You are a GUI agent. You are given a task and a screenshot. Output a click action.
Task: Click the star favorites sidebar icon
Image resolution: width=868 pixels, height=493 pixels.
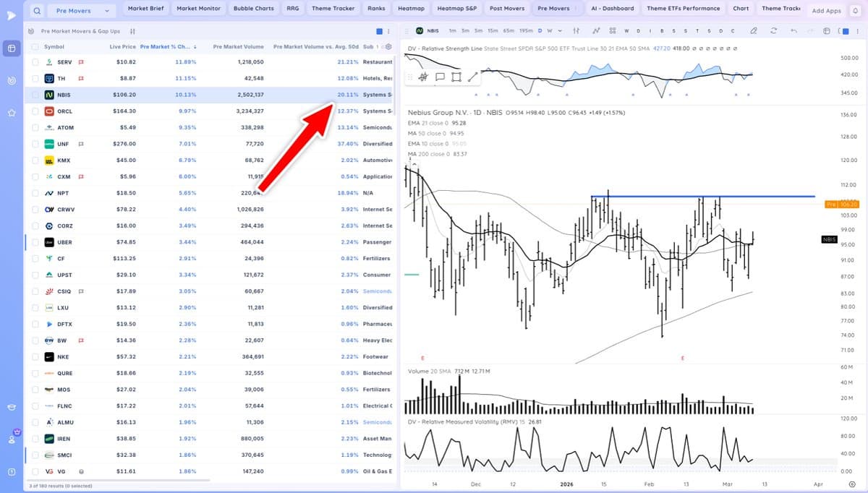[x=12, y=113]
